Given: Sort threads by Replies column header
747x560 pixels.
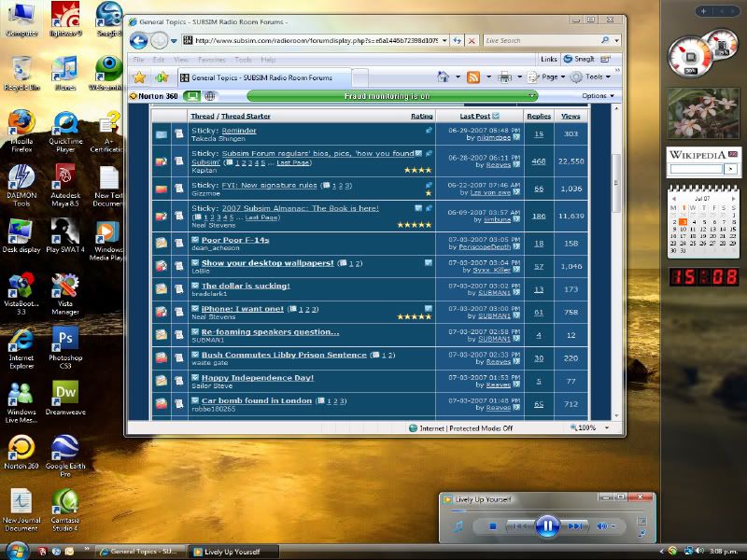Looking at the screenshot, I should tap(539, 116).
